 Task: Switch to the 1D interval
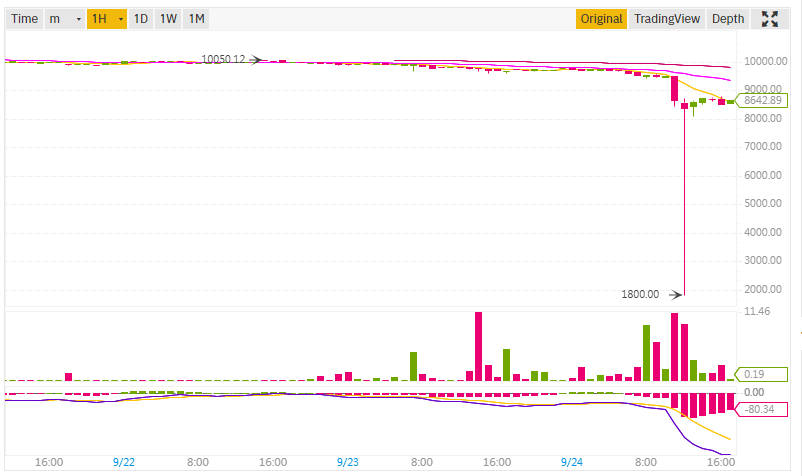pyautogui.click(x=141, y=19)
